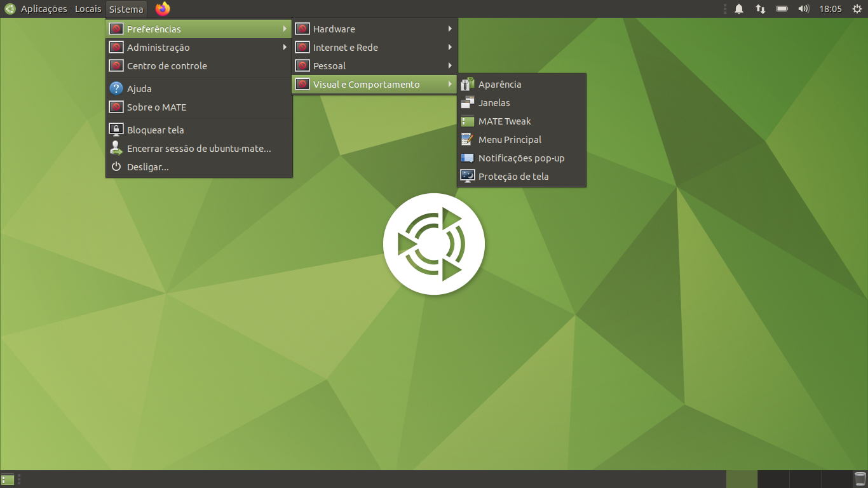Click the show desktop button in bottom panel
Screen dimensions: 868x488
[x=8, y=479]
